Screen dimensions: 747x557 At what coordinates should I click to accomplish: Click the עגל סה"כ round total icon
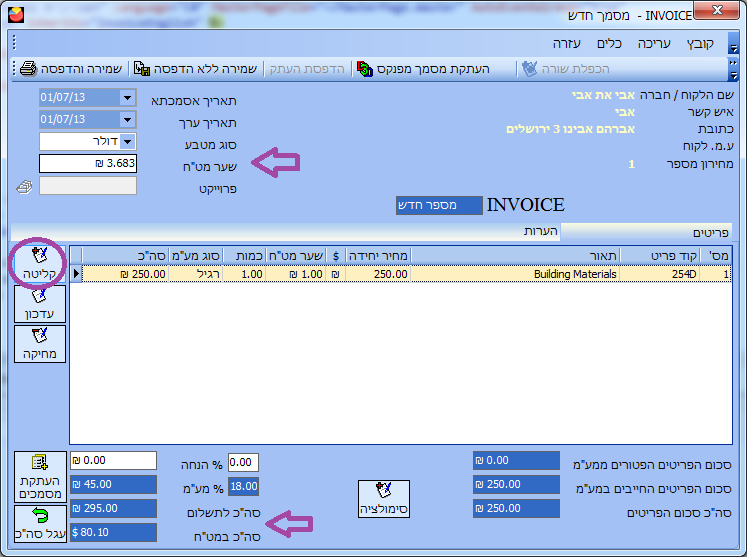(x=40, y=515)
